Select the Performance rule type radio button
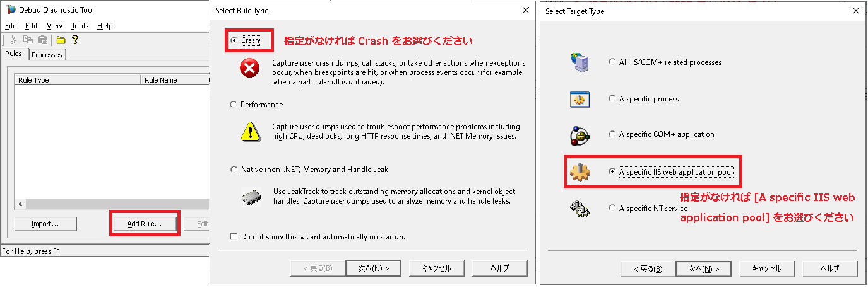Screen dimensions: 868x288 234,105
